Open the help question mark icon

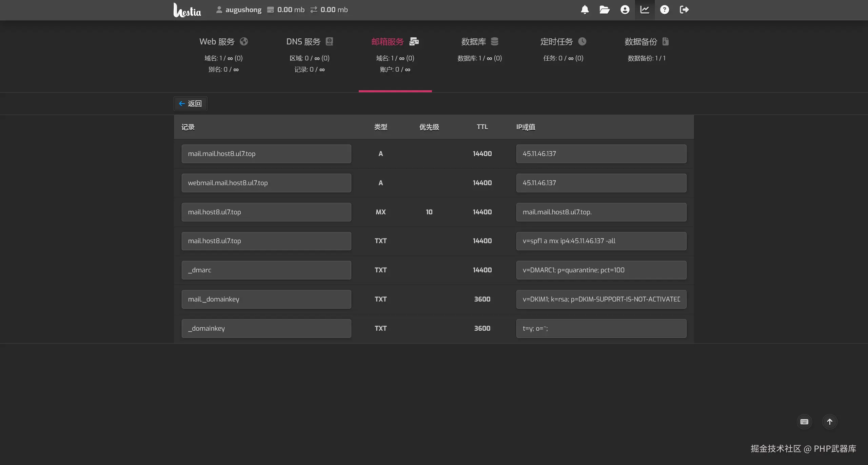[665, 9]
